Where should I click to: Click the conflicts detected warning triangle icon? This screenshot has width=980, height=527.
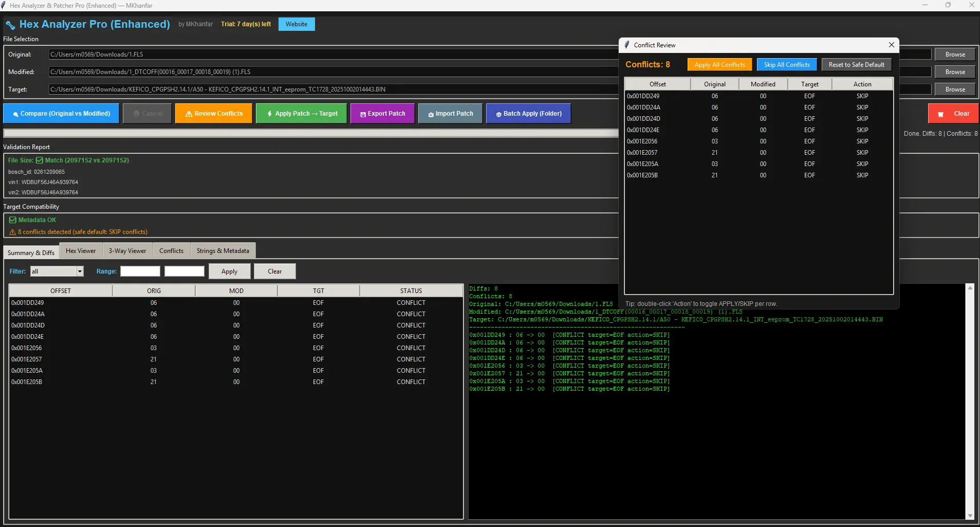coord(11,231)
